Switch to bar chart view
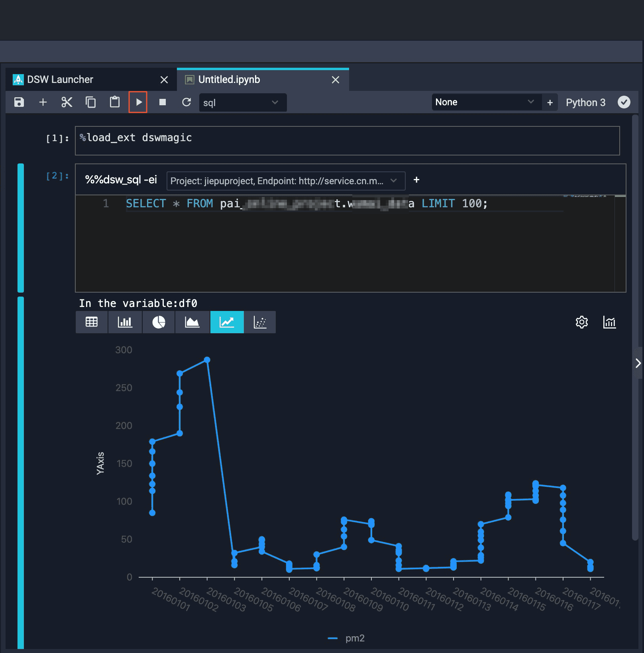 (125, 322)
